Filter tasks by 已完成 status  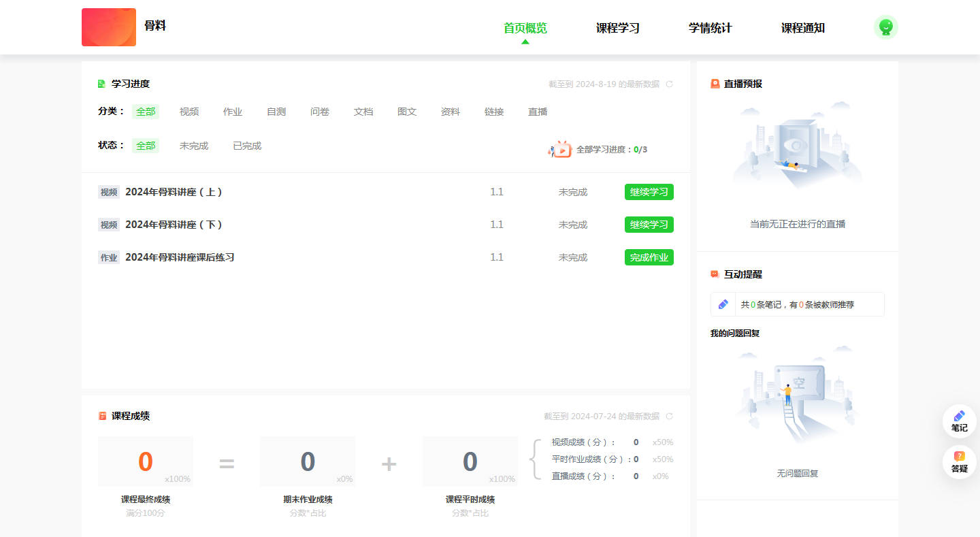246,145
